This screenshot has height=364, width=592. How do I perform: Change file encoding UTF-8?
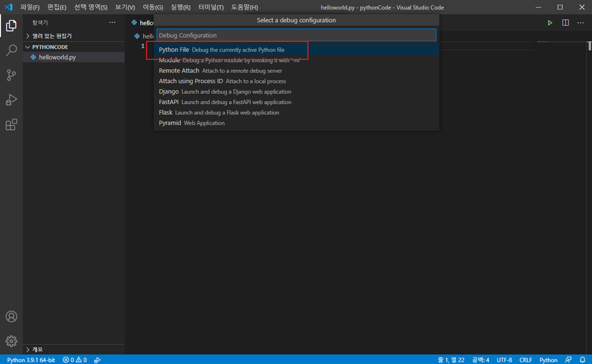click(504, 360)
